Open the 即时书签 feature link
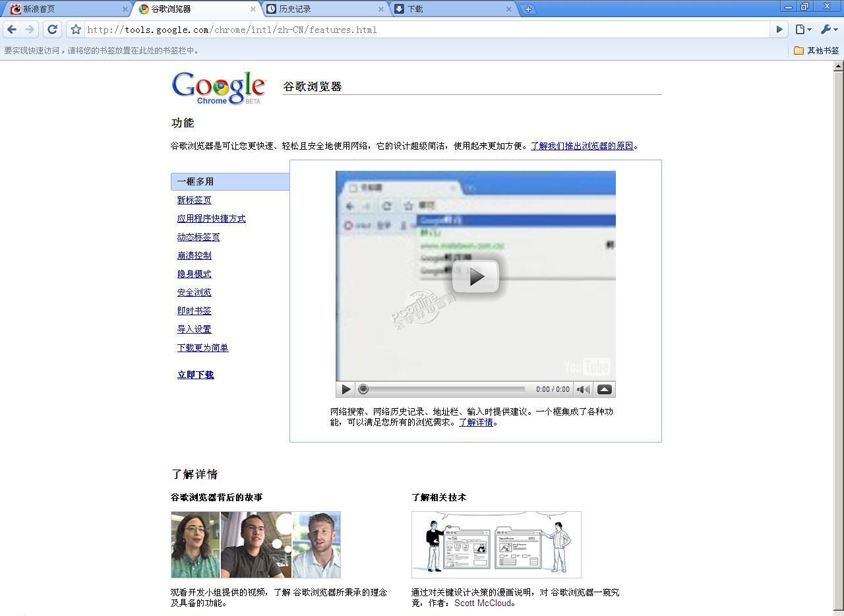 (194, 311)
